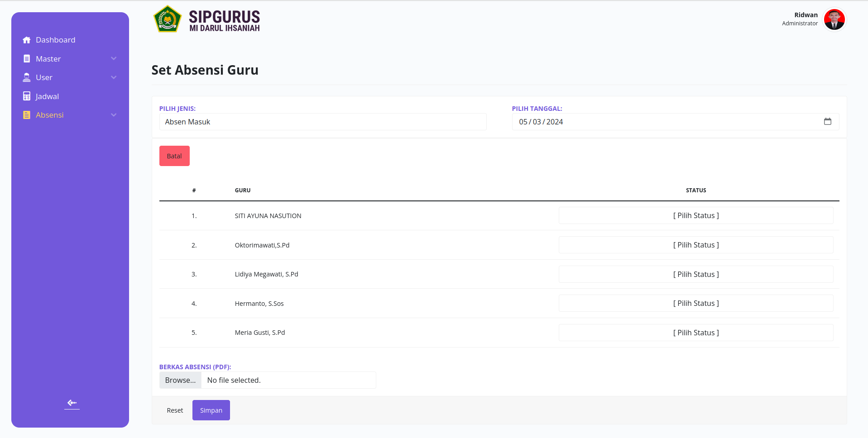Click the name Hermanto, S.Sos

pos(259,304)
